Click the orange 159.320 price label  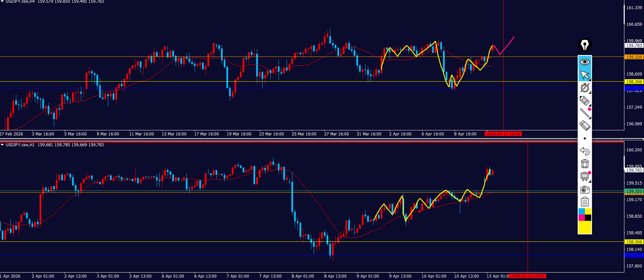[x=634, y=57]
